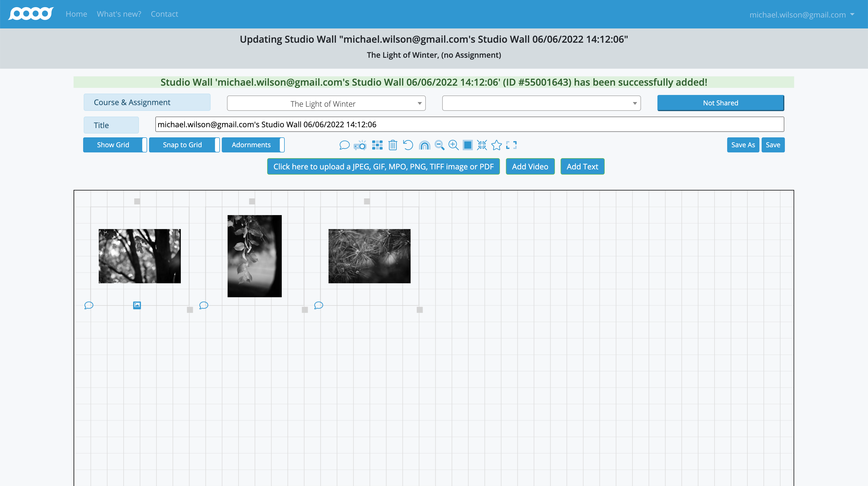Screen dimensions: 868x486
Task: Click the Add Video button
Action: pyautogui.click(x=530, y=166)
